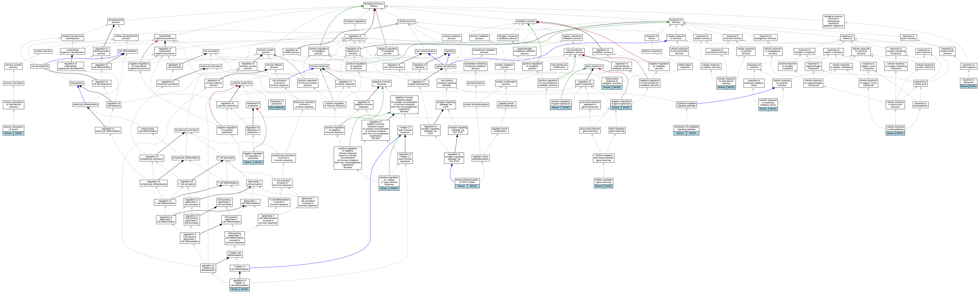Click Mouse label under 'sensory perception of sound'
This screenshot has height=293, width=980.
[8, 134]
